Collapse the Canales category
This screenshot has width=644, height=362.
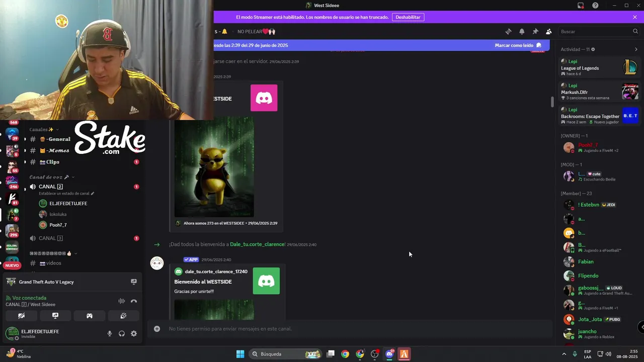click(44, 129)
